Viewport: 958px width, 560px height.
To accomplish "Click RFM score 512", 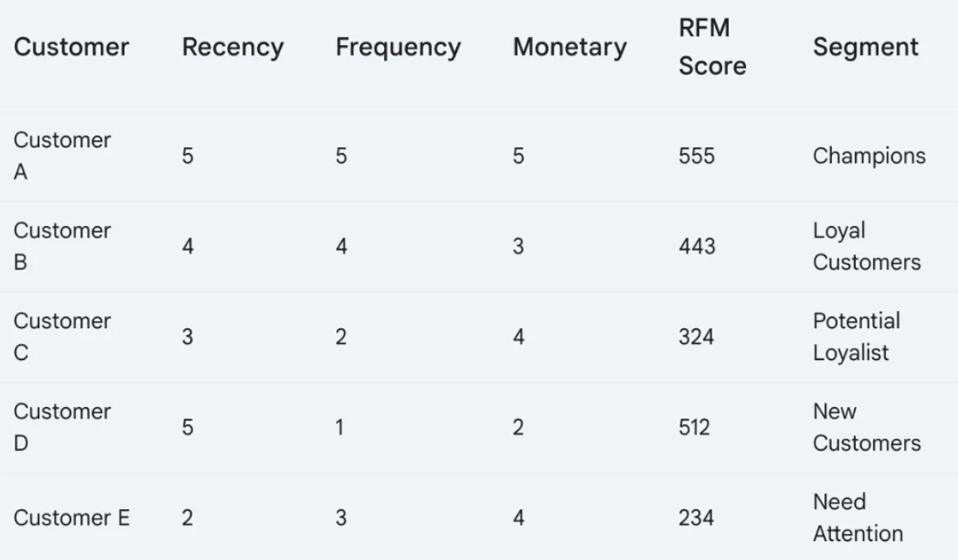I will [x=694, y=427].
